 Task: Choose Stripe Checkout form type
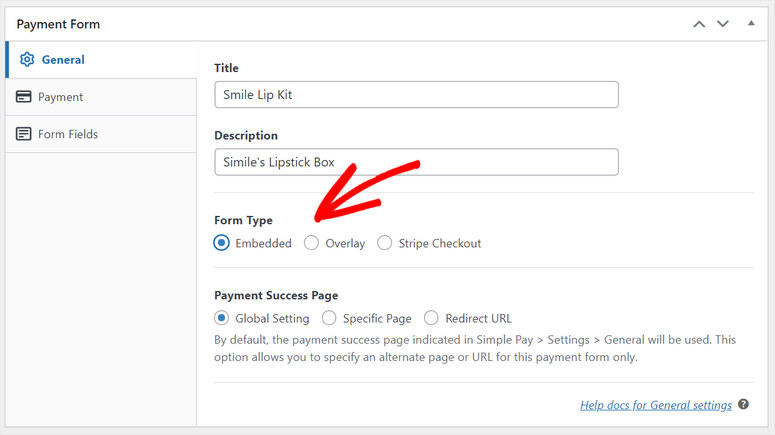coord(385,243)
